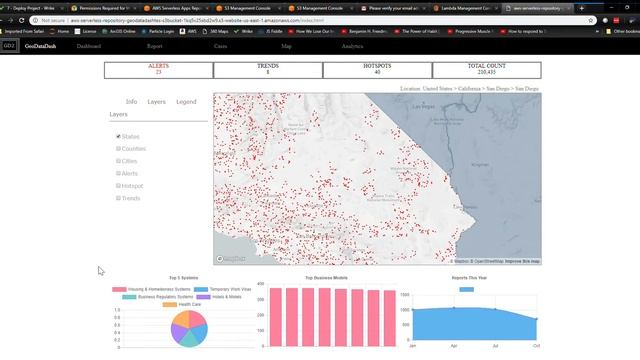
Task: Click the red extension icon in toolbar
Action: [x=616, y=20]
